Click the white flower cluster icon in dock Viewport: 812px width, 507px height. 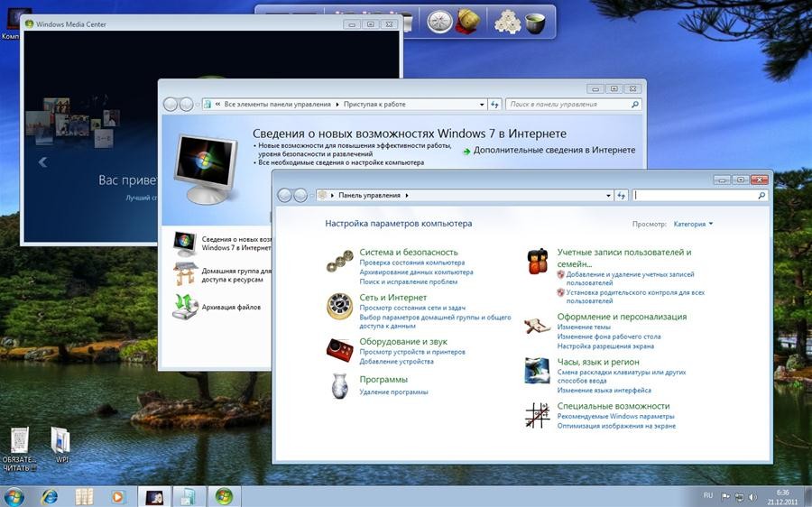point(507,23)
